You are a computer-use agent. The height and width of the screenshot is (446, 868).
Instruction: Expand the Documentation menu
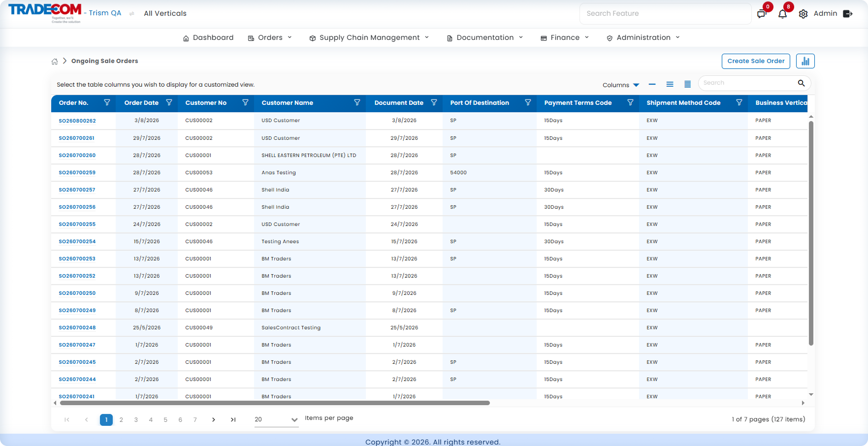point(485,38)
